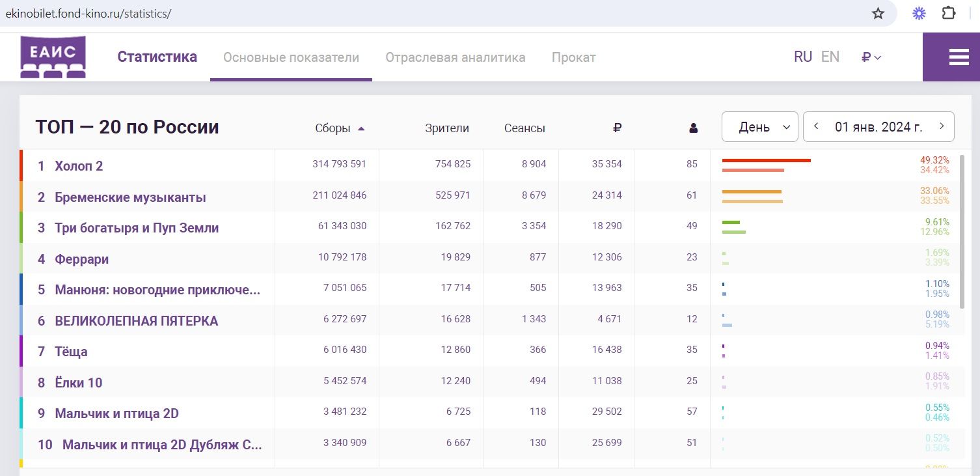Open the Отраслевая аналитика tab
This screenshot has height=476, width=980.
pos(455,57)
